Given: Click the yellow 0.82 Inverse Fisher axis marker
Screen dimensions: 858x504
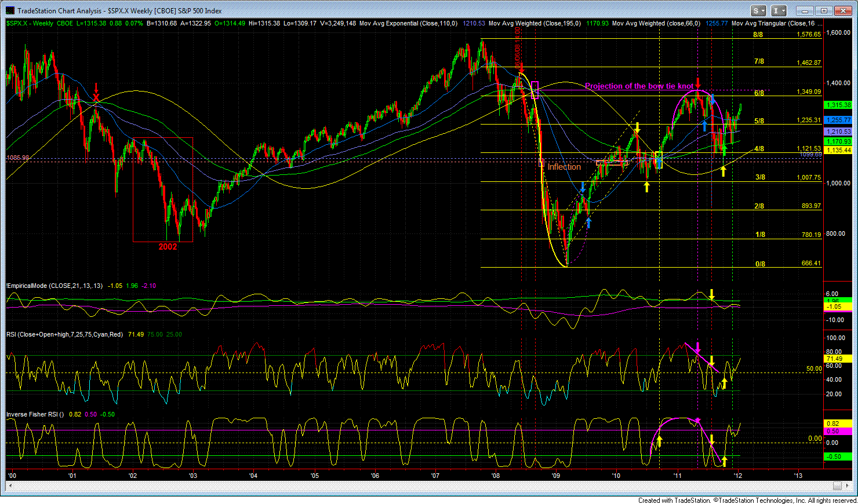Looking at the screenshot, I should (x=838, y=423).
